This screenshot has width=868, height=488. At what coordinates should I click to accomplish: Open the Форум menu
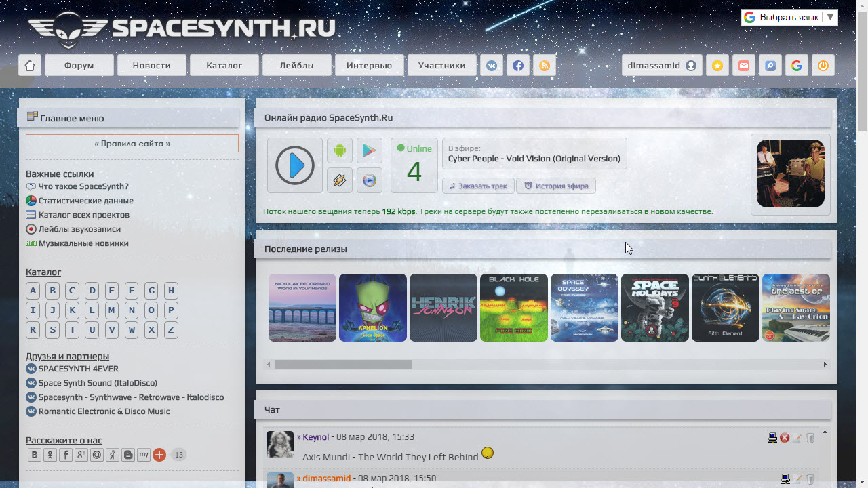79,66
